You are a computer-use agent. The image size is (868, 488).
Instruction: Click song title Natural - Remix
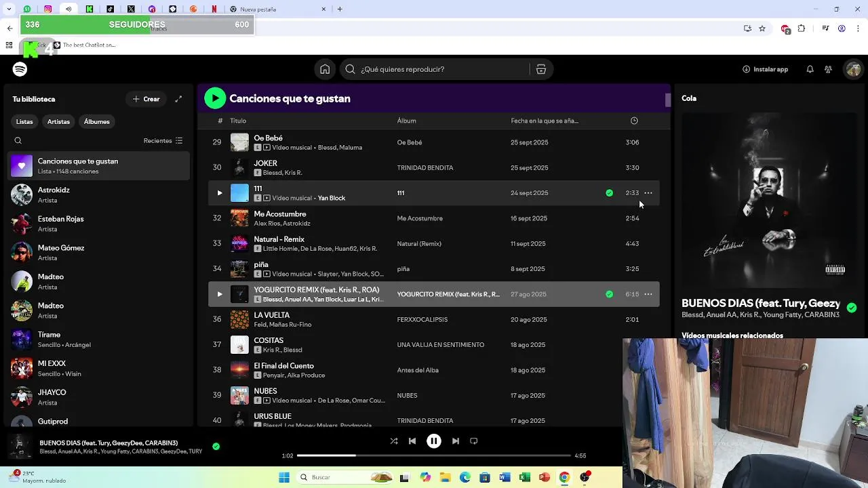[279, 239]
